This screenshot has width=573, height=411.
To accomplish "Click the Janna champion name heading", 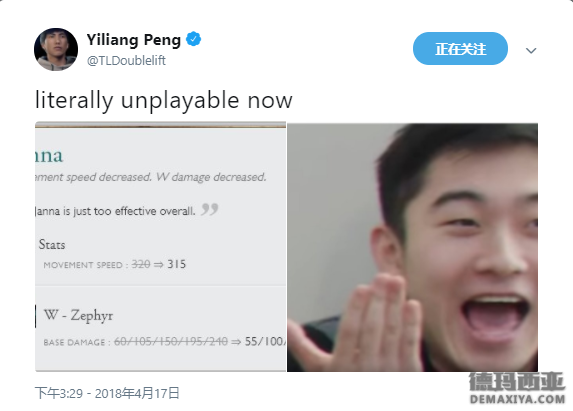I will (x=49, y=156).
